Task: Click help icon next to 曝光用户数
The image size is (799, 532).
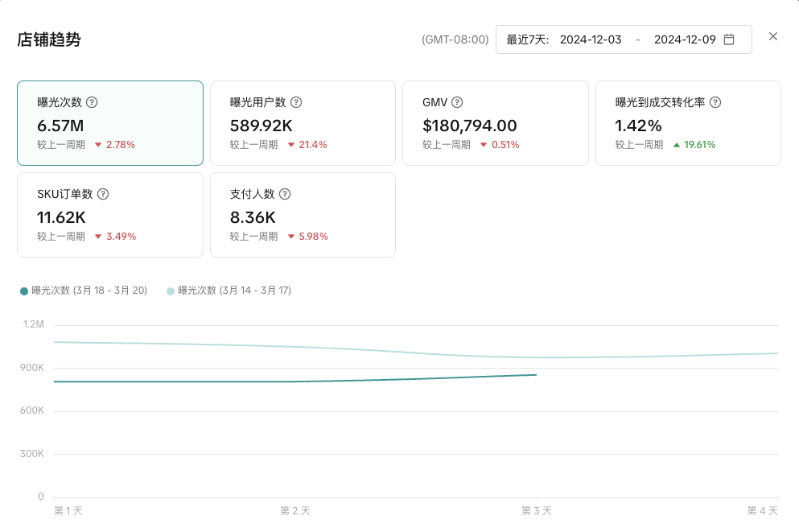Action: point(296,102)
